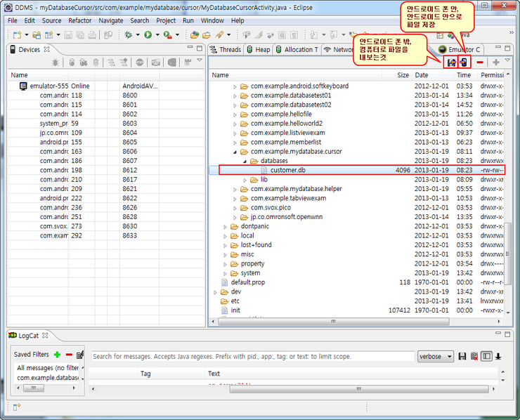Select All messages (no filters) saved filter

click(48, 367)
